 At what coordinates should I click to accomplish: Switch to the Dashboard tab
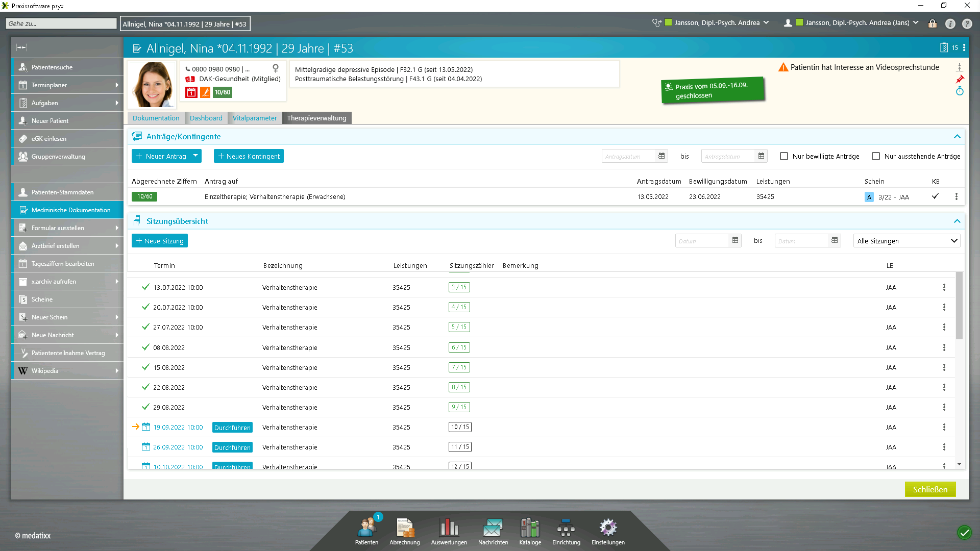pyautogui.click(x=206, y=118)
